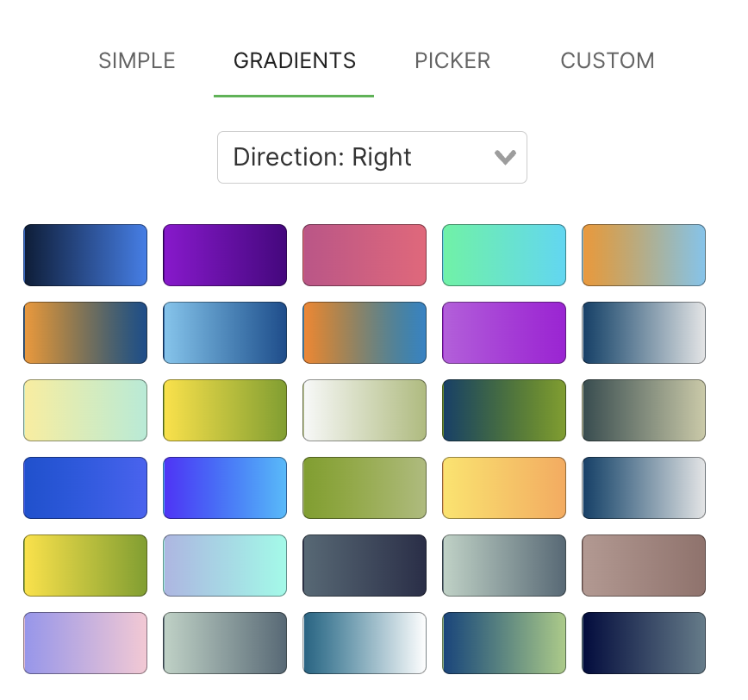Select the yellow to orange gradient
This screenshot has width=748, height=700.
click(504, 488)
